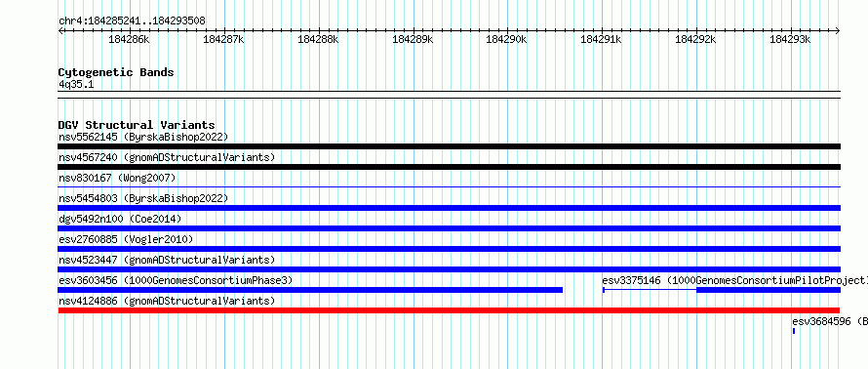Select the nsv5454803 blue variant bar
Screen dimensions: 868x369
click(449, 208)
